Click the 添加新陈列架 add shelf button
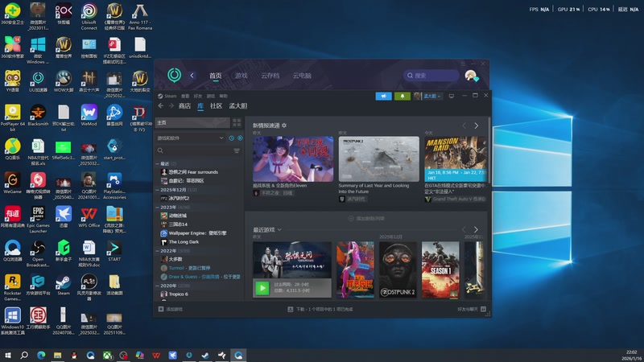Viewport: 644px width, 362px height. [x=366, y=219]
